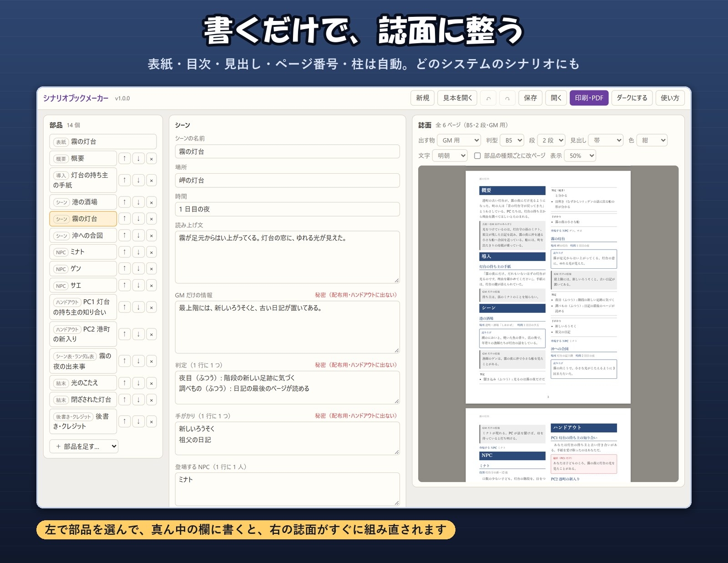Select the PC1 灯台の持ち主の知り合い handout

pyautogui.click(x=83, y=307)
